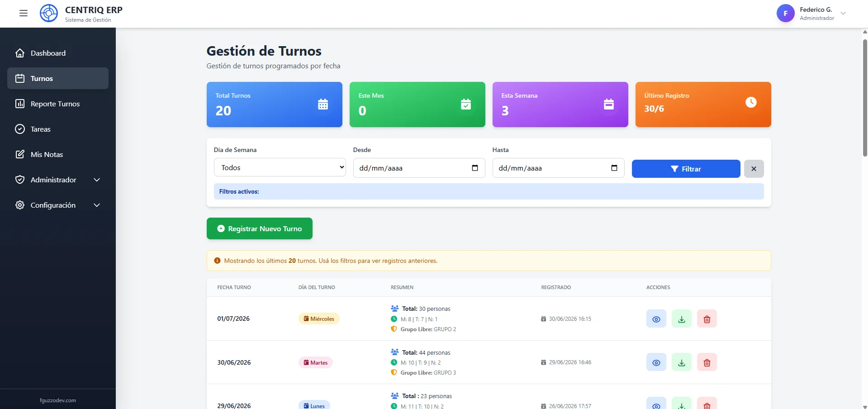Screen dimensions: 868x409
Task: Open the Hasta calendar picker icon
Action: [x=614, y=168]
